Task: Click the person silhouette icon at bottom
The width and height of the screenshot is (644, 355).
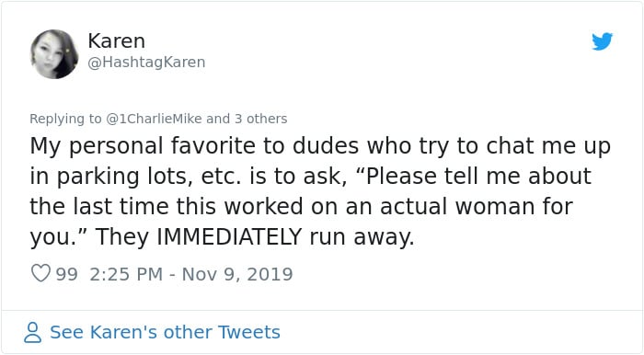Action: pyautogui.click(x=33, y=332)
